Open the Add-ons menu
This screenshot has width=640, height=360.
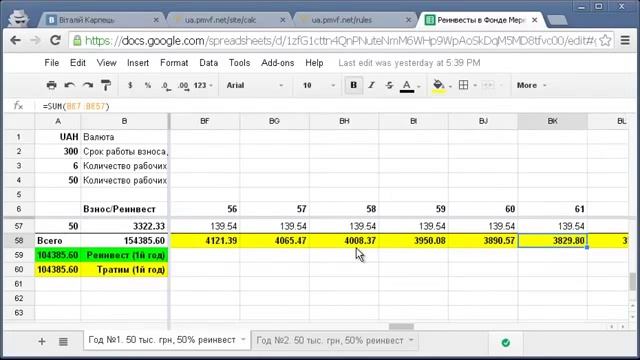pyautogui.click(x=278, y=63)
